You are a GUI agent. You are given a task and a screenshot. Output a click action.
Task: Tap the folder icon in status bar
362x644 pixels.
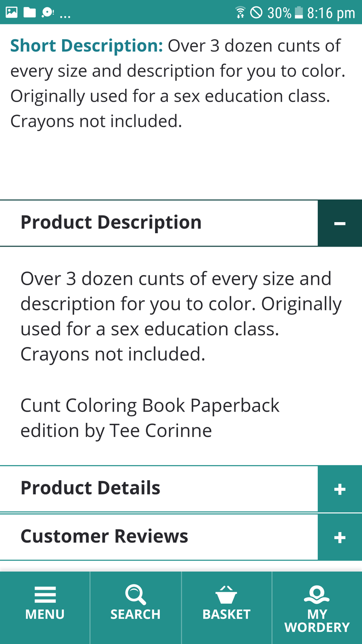pyautogui.click(x=29, y=12)
